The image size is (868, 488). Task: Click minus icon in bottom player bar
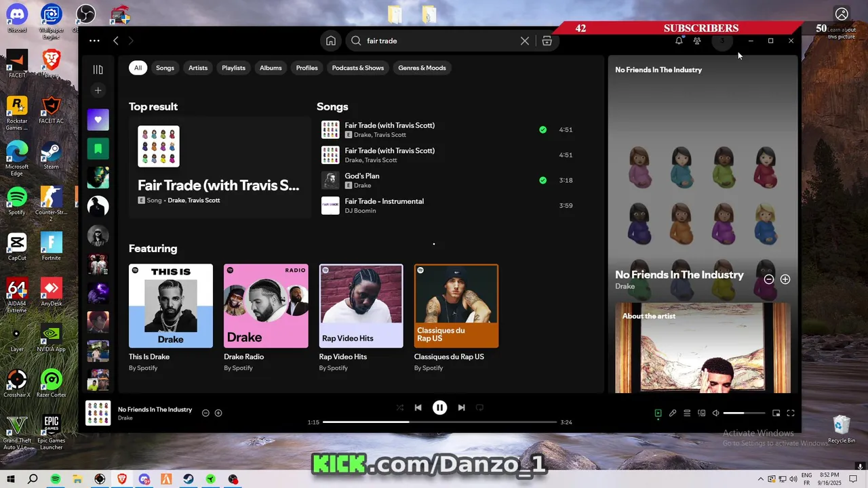point(205,413)
